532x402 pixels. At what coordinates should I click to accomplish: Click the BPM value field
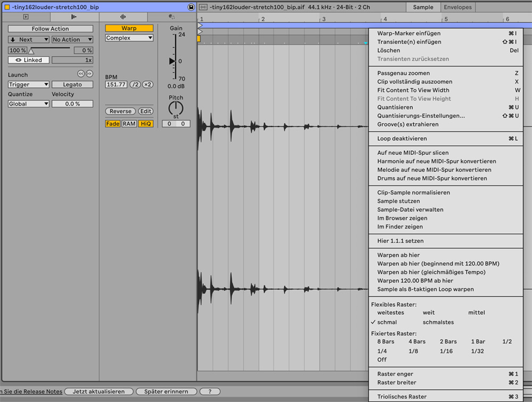coord(116,85)
